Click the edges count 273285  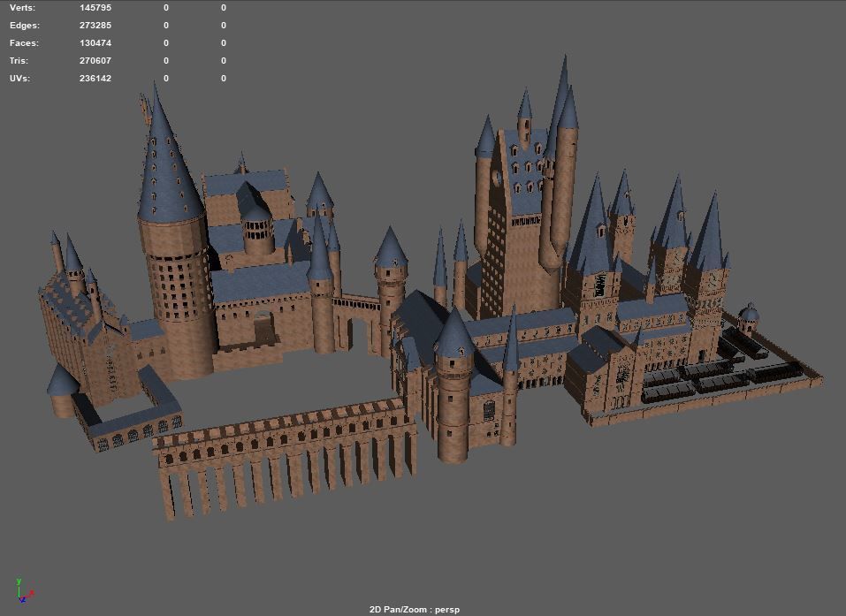95,26
